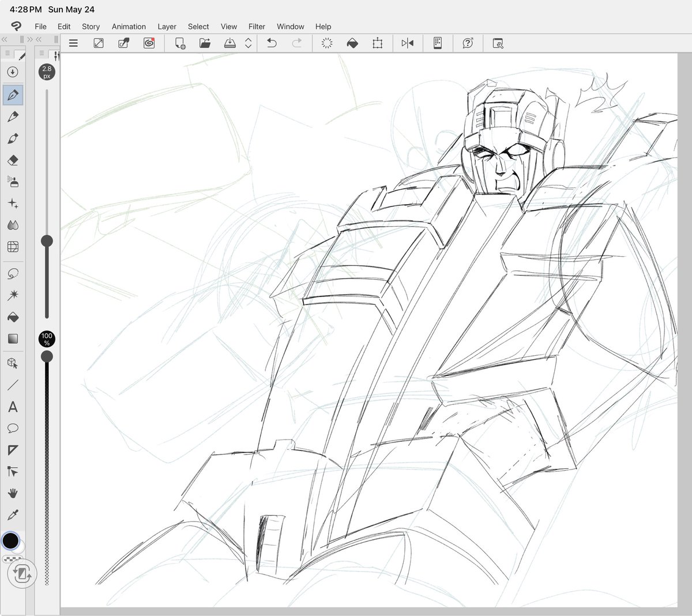This screenshot has width=692, height=616.
Task: Select the Lasso selection tool
Action: (13, 273)
